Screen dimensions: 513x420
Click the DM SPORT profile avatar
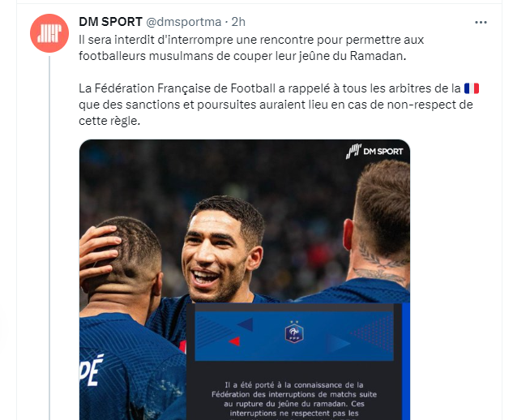[x=49, y=33]
